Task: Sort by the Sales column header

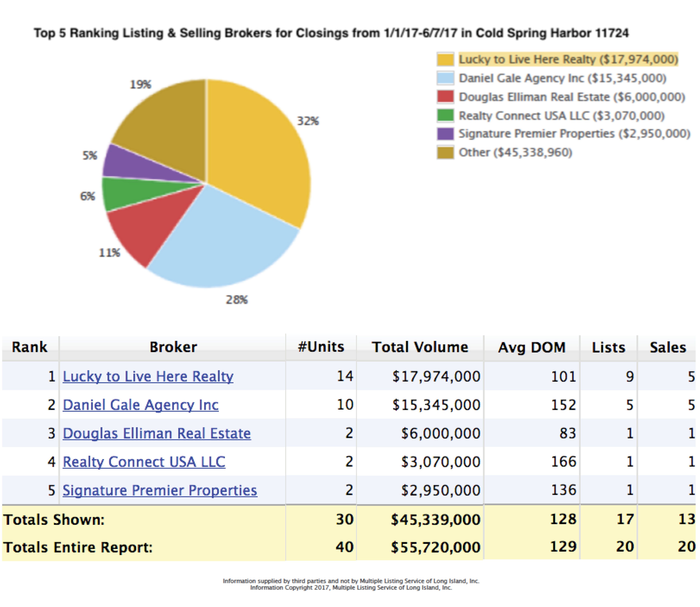Action: point(668,348)
